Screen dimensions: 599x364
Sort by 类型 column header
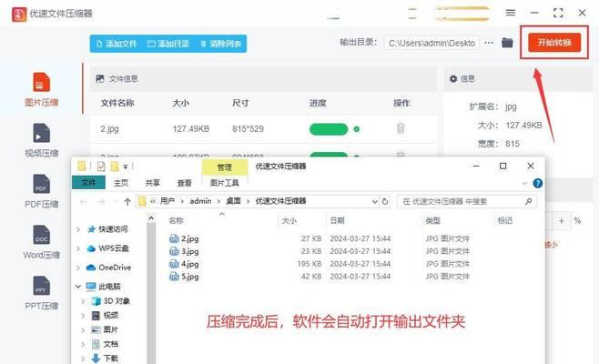[x=432, y=220]
